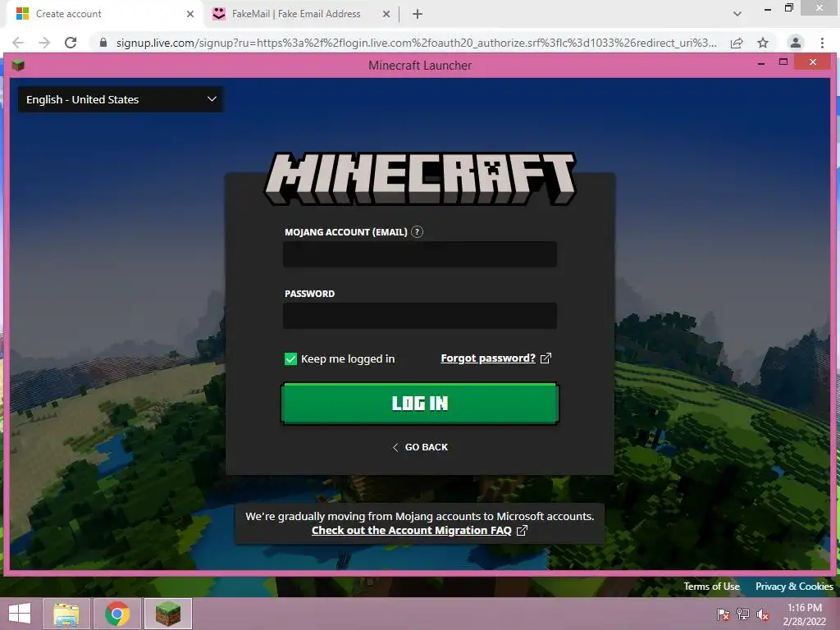Click the Microsoft logo favicon on the Create account tab
The width and height of the screenshot is (840, 630).
[22, 14]
